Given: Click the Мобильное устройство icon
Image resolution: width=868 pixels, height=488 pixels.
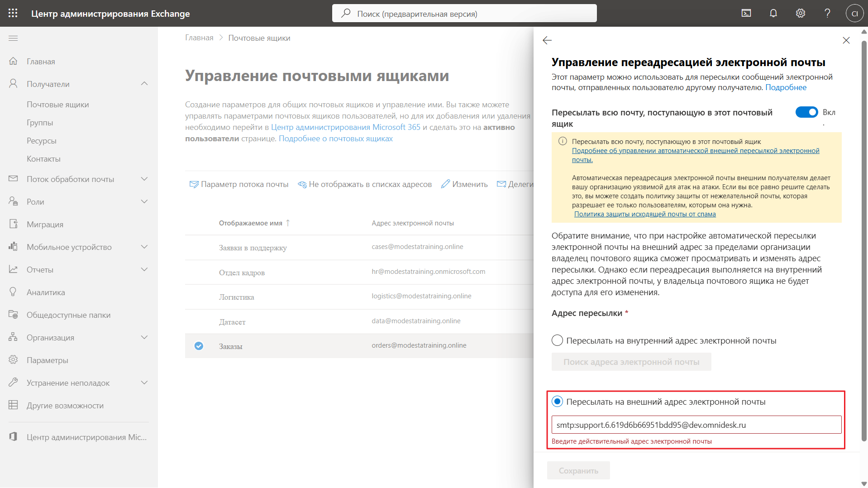Looking at the screenshot, I should [x=13, y=247].
